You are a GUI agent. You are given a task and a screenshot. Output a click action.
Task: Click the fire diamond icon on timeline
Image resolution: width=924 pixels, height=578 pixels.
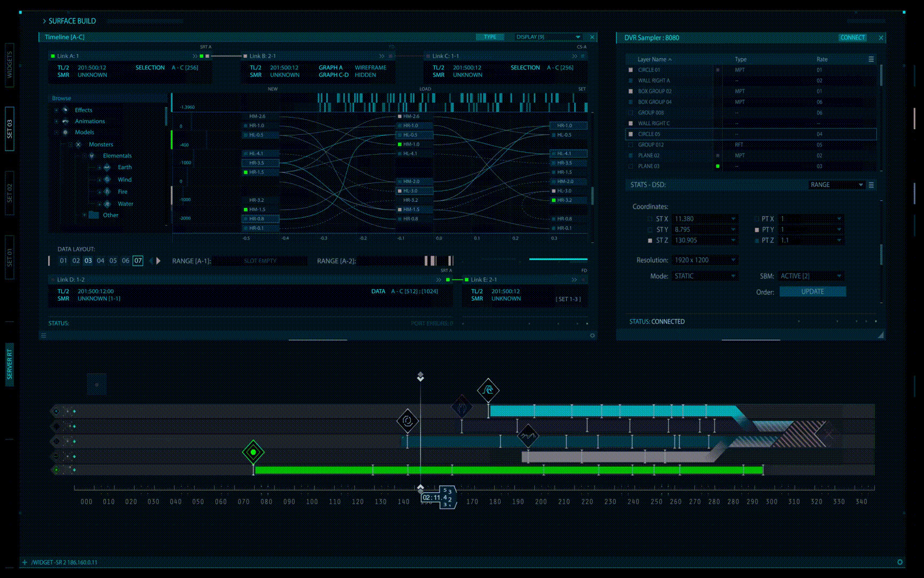click(461, 407)
